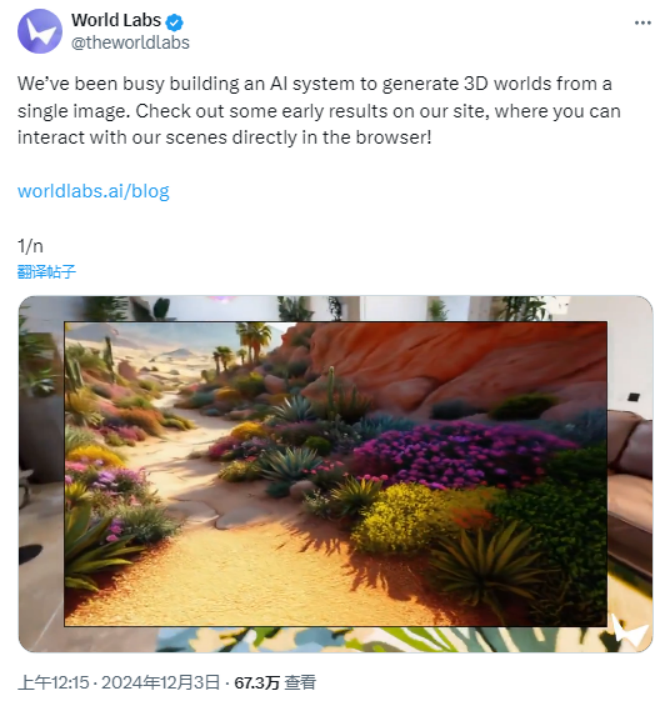Play the 3D world video preview
Screen dimensions: 670x702
pyautogui.click(x=336, y=474)
